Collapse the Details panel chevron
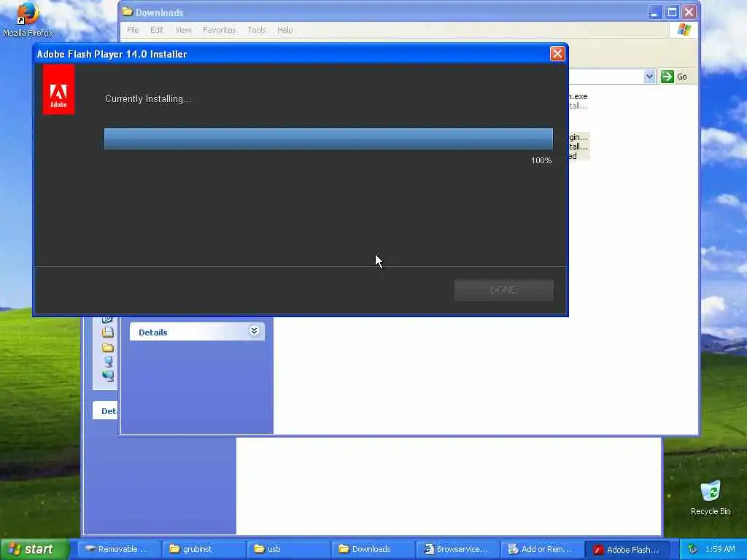747x560 pixels. [254, 331]
